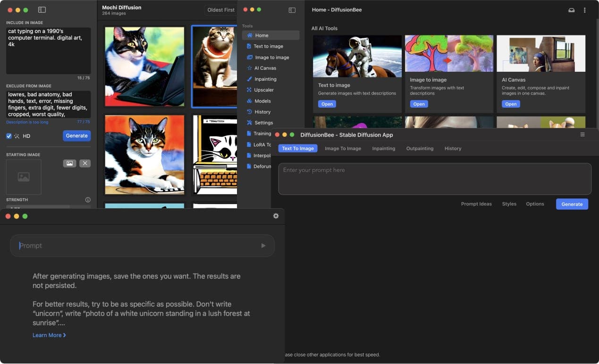Click the blue Generate button in Mochi Diffusion

(76, 136)
